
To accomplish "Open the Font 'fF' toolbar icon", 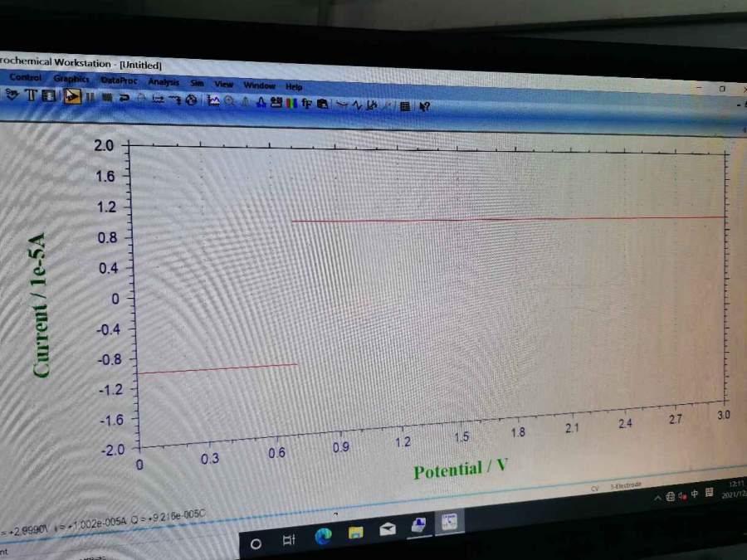I will tap(307, 104).
